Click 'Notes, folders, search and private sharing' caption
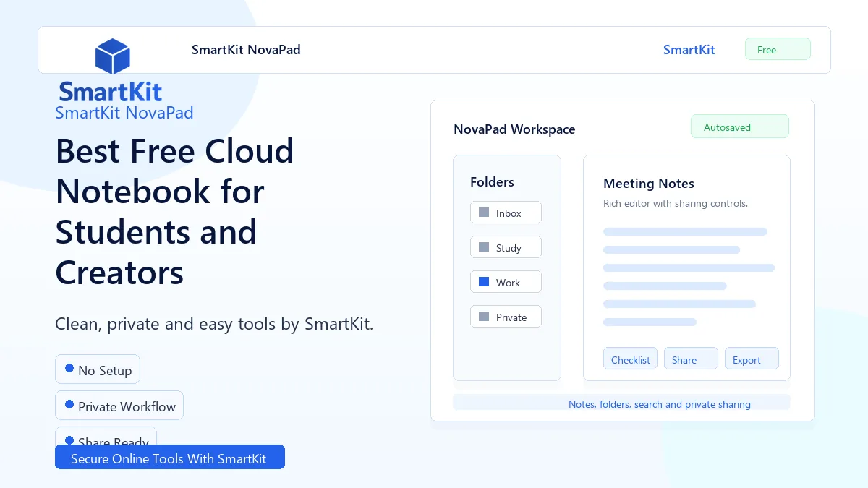868x488 pixels. (x=660, y=404)
